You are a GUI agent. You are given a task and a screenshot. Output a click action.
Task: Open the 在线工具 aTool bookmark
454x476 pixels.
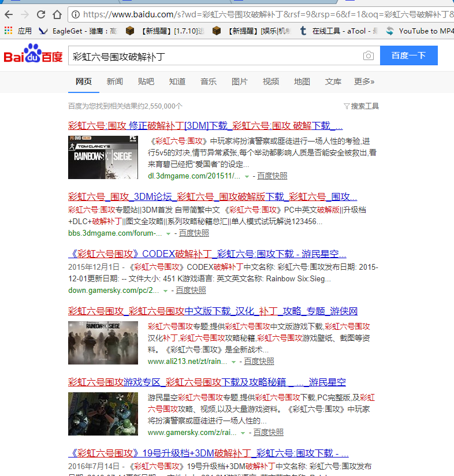[x=338, y=31]
